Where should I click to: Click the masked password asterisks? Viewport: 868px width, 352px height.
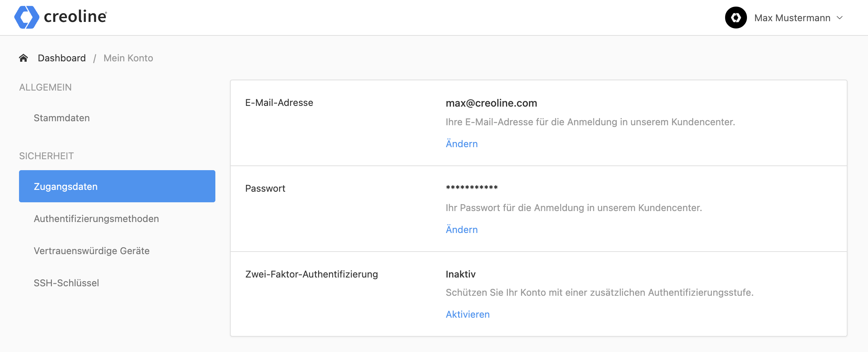472,188
